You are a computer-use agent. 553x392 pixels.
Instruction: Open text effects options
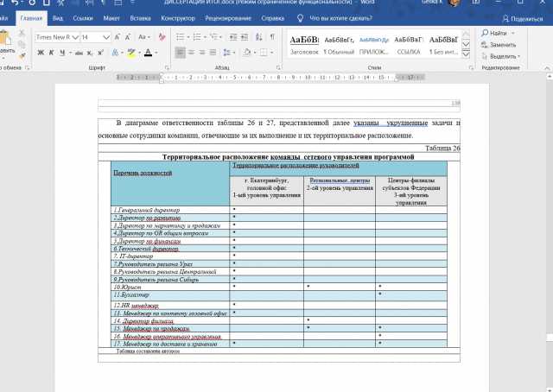[x=115, y=53]
